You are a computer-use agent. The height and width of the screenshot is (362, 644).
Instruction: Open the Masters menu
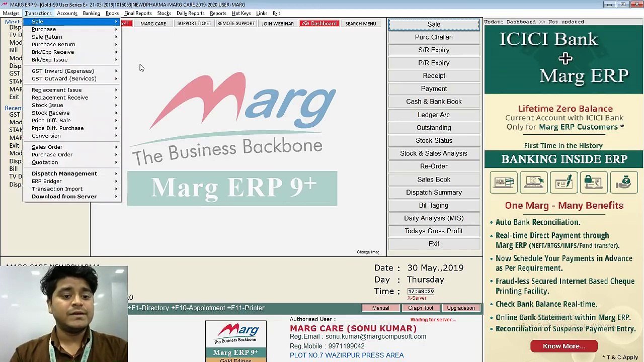tap(11, 13)
